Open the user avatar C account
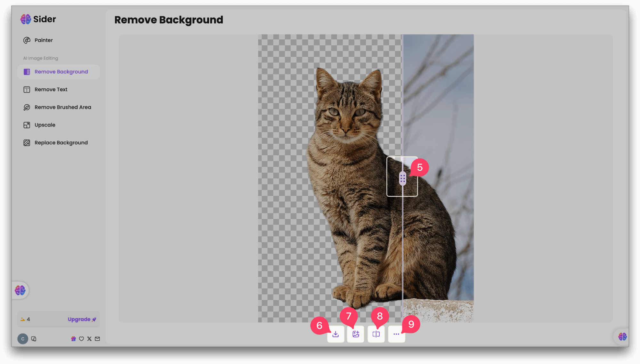640x364 pixels. pyautogui.click(x=23, y=339)
